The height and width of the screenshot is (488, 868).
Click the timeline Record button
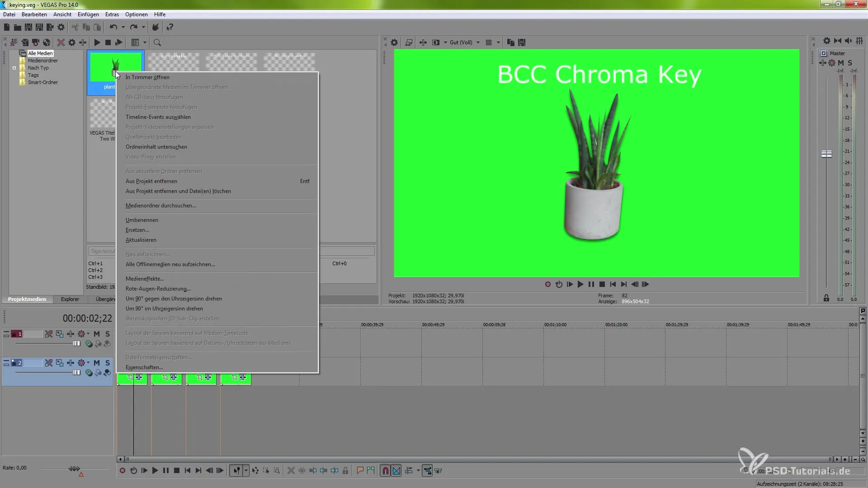coord(122,471)
